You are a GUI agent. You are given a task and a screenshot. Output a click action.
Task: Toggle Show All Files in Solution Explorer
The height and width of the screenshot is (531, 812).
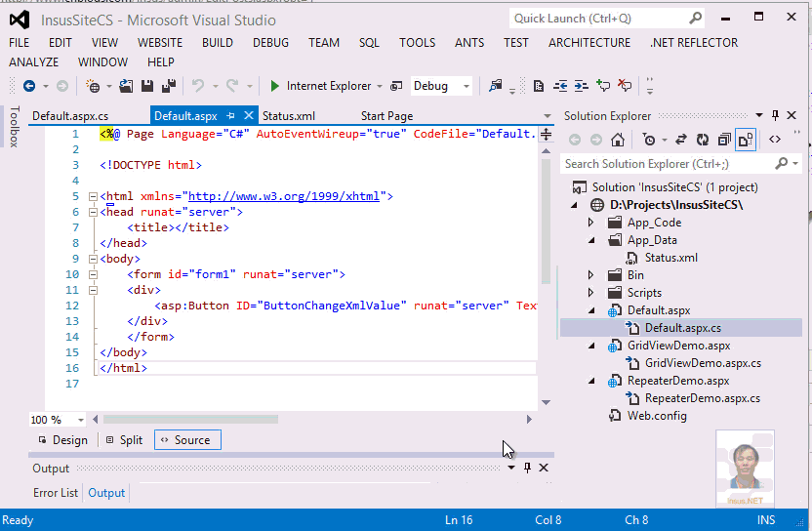click(746, 140)
